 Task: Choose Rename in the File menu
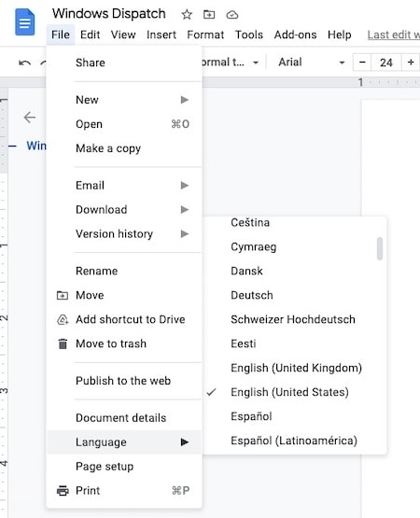pyautogui.click(x=124, y=271)
